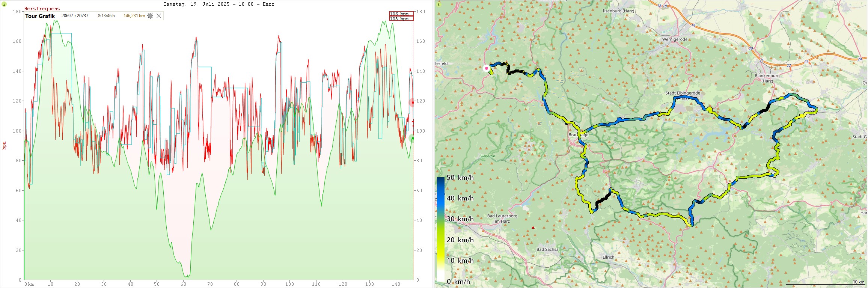The image size is (868, 288).
Task: Click Wernigerode on the map
Action: tap(675, 39)
